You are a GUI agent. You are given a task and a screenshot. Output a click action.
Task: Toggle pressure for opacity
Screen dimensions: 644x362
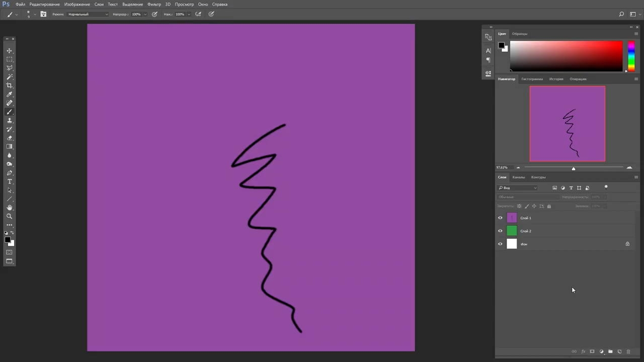click(x=154, y=14)
